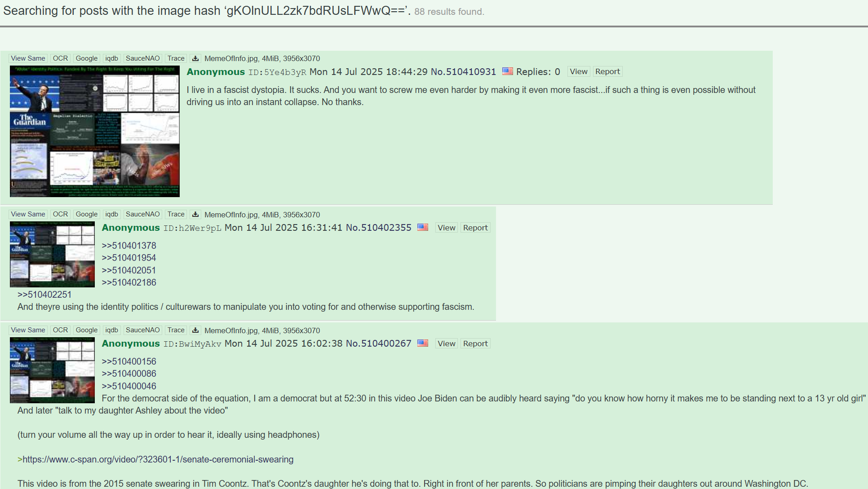Download image icon in second post
This screenshot has width=868, height=489.
point(195,214)
